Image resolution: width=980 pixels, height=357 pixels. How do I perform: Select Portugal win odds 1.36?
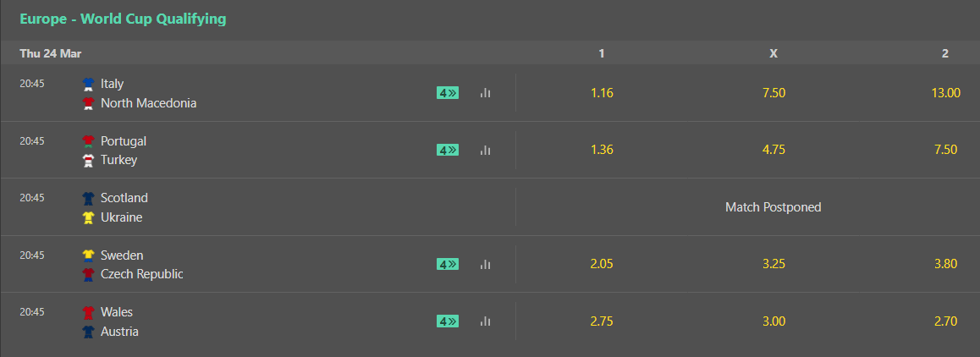pos(602,150)
